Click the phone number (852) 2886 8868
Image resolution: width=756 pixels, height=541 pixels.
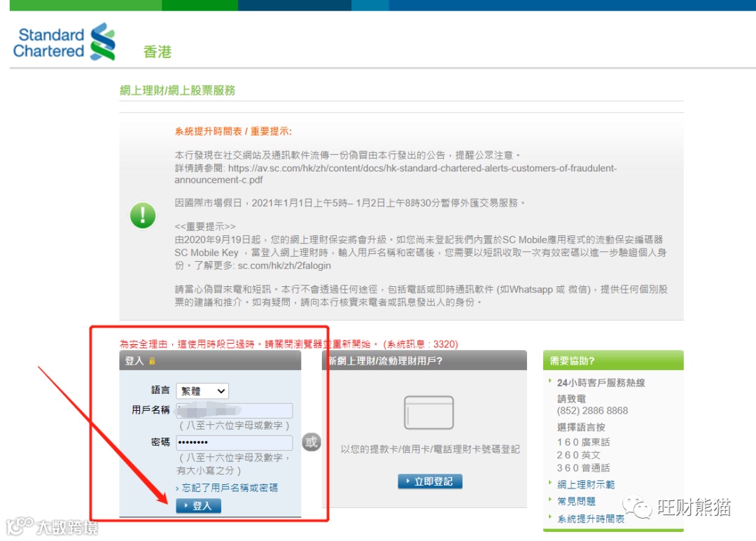click(x=593, y=411)
